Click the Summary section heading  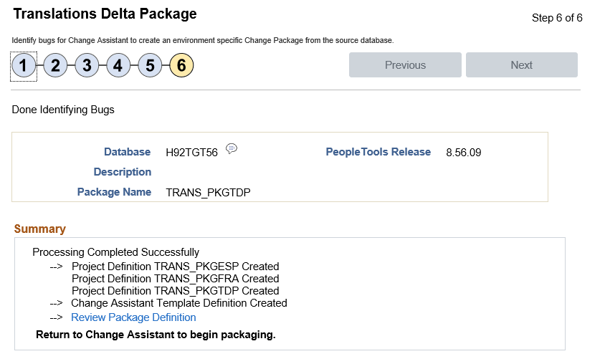point(40,229)
